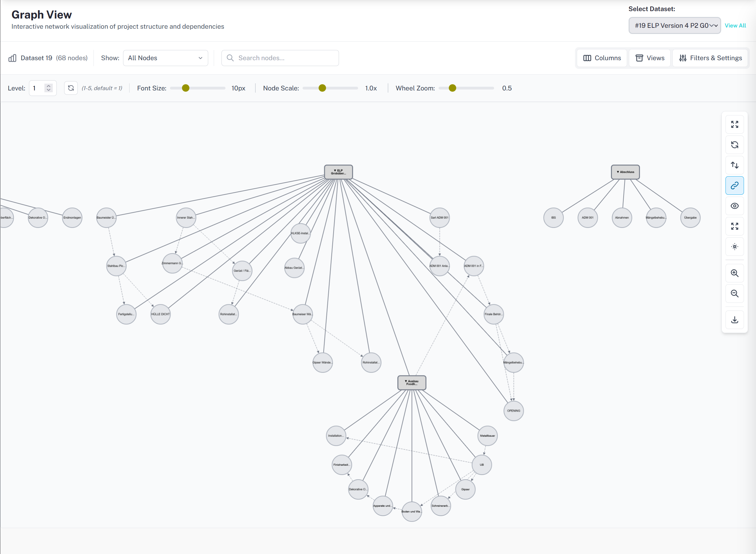Select the Übergabe node
756x554 pixels.
[x=690, y=218]
